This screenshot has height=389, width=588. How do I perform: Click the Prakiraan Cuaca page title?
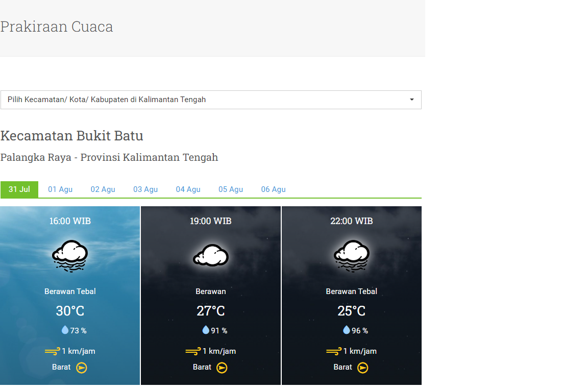click(57, 27)
